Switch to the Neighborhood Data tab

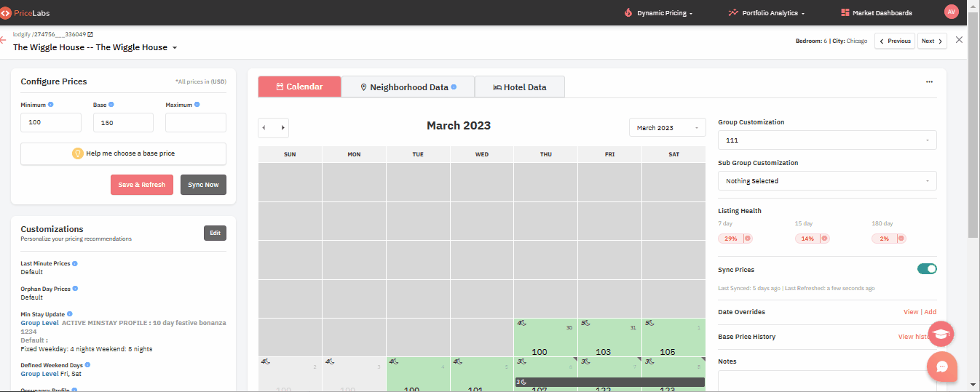click(408, 87)
